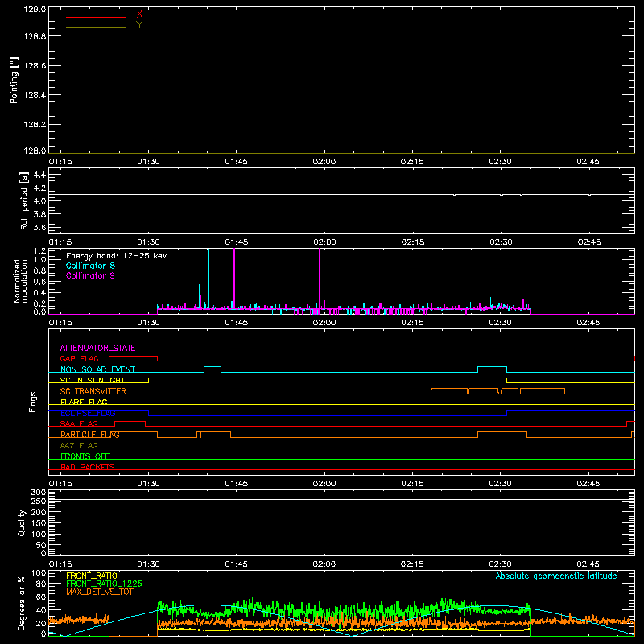The image size is (644, 644).
Task: Select the 150 Quality axis tick label
Action: (x=39, y=524)
